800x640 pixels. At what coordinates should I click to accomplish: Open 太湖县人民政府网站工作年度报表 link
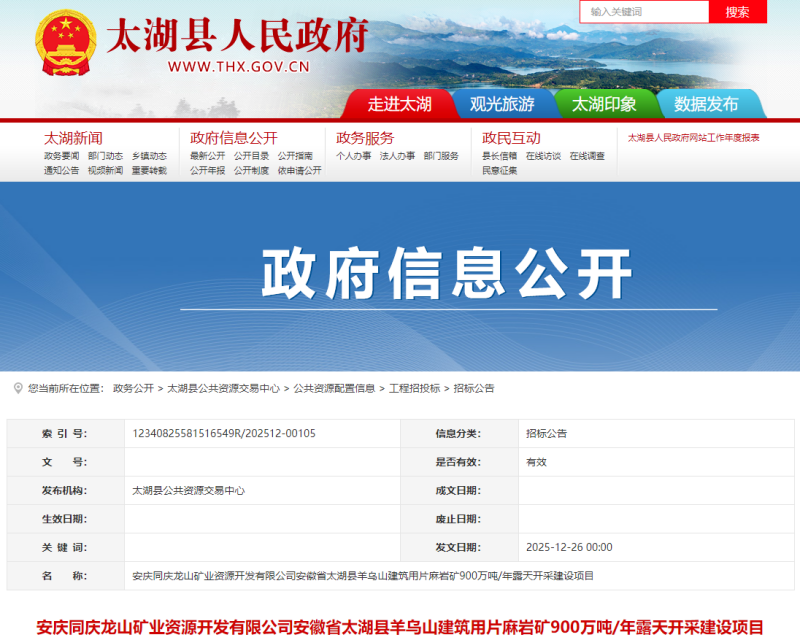pos(693,138)
